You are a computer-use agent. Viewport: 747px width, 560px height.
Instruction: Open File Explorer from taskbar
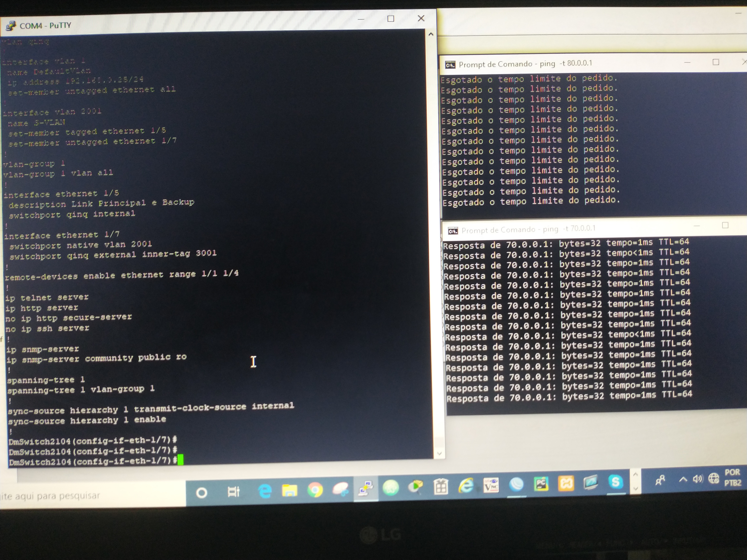pyautogui.click(x=290, y=490)
